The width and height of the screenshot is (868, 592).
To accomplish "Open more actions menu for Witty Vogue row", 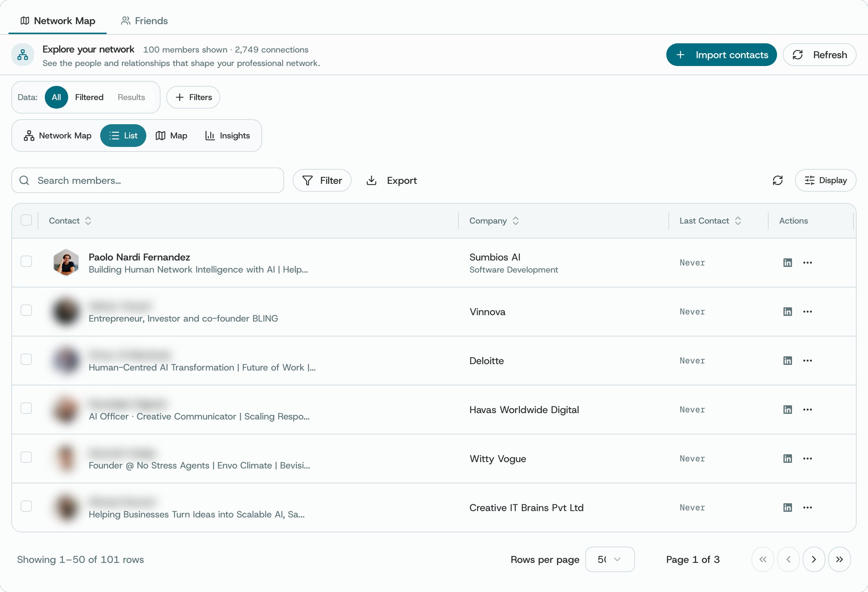I will [808, 458].
